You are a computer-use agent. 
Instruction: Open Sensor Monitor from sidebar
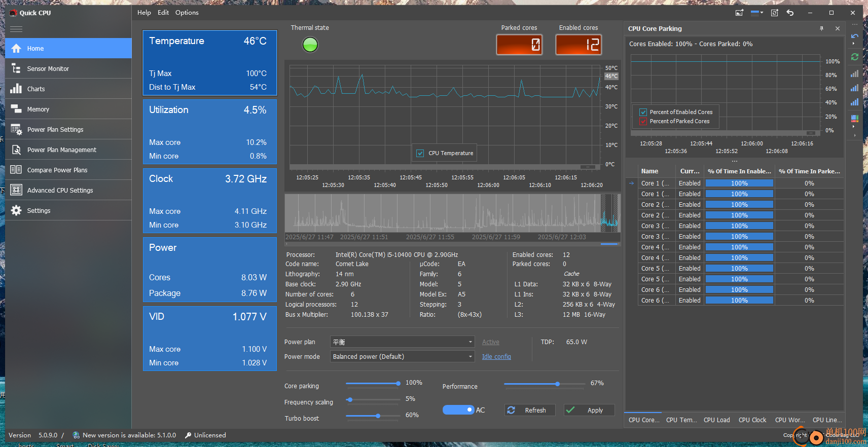[68, 68]
